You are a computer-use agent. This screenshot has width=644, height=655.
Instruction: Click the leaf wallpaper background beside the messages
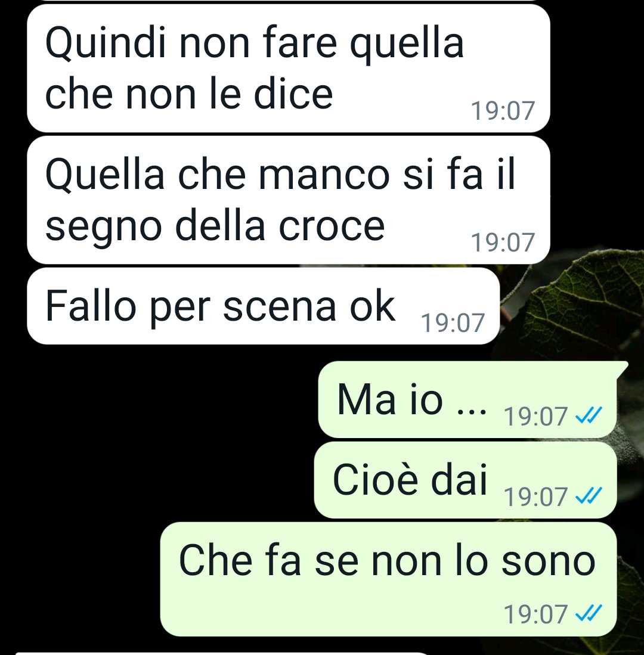pyautogui.click(x=585, y=305)
